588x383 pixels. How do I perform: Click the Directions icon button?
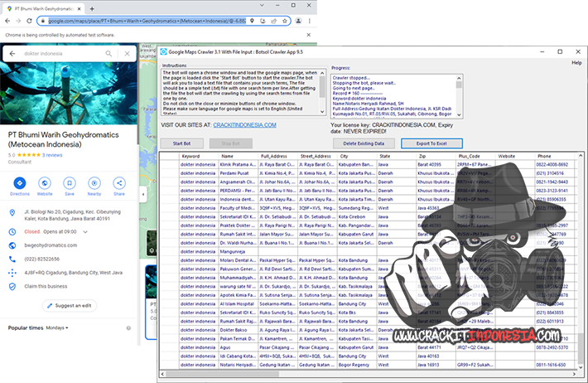click(20, 182)
